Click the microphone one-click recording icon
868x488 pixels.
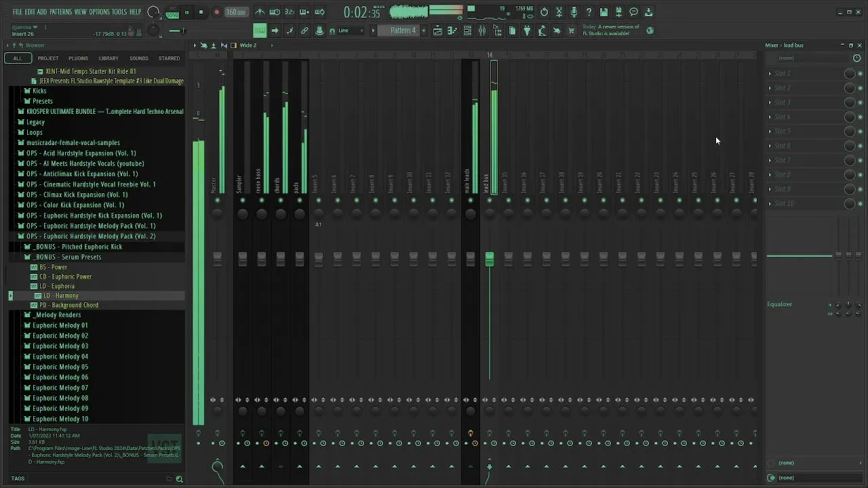point(574,12)
